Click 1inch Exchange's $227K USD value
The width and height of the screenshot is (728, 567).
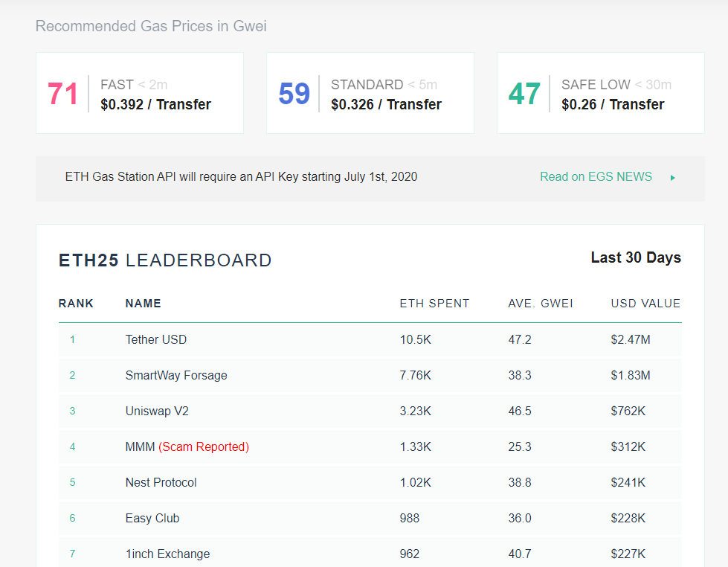tap(628, 554)
